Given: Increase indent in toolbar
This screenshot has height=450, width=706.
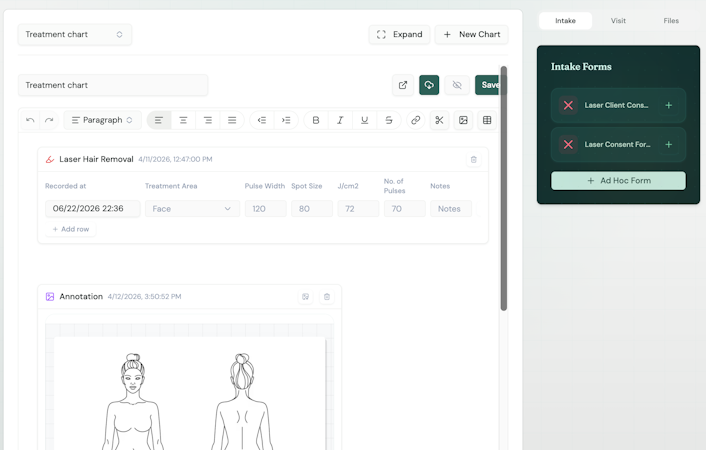Looking at the screenshot, I should pyautogui.click(x=286, y=120).
